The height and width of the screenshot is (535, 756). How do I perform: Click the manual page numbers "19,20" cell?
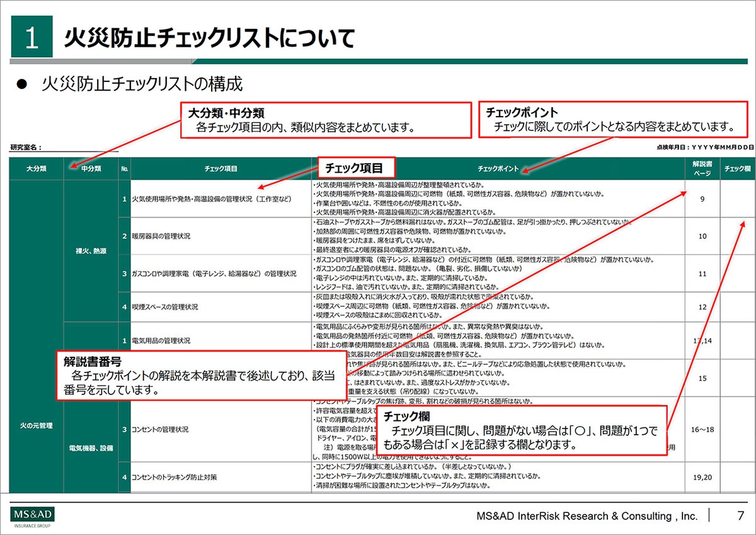click(702, 477)
